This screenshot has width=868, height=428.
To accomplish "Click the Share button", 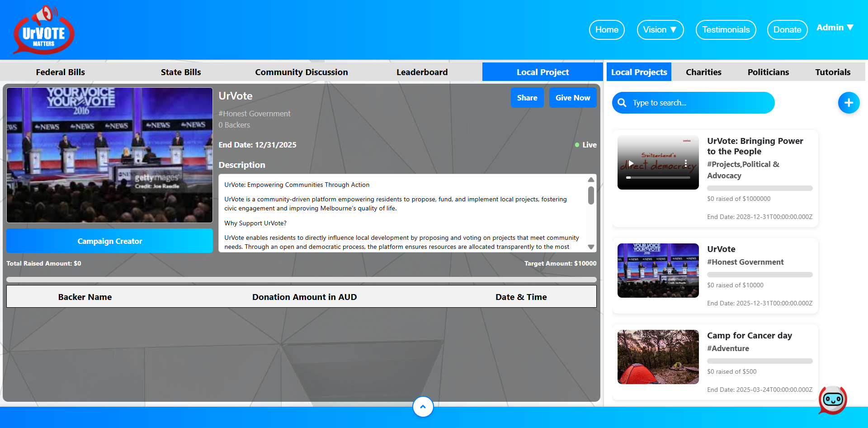I will pos(527,98).
